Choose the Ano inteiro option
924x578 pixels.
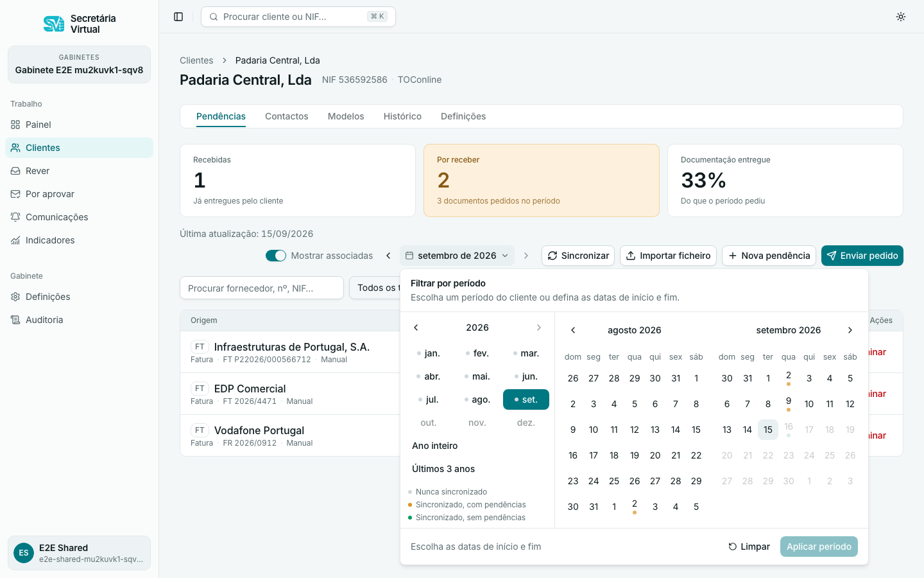(x=477, y=446)
